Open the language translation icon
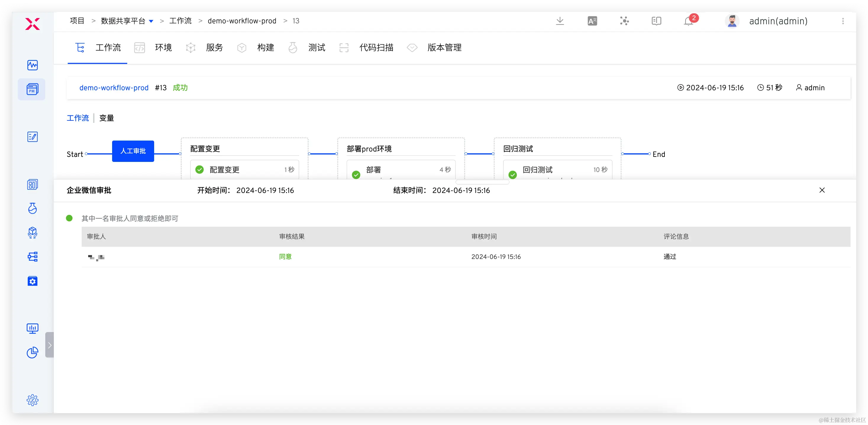 592,21
